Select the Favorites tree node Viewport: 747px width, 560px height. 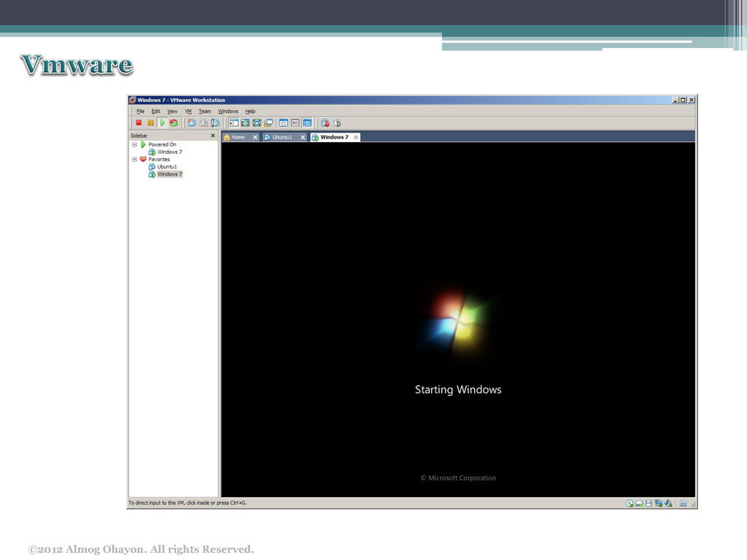point(158,160)
